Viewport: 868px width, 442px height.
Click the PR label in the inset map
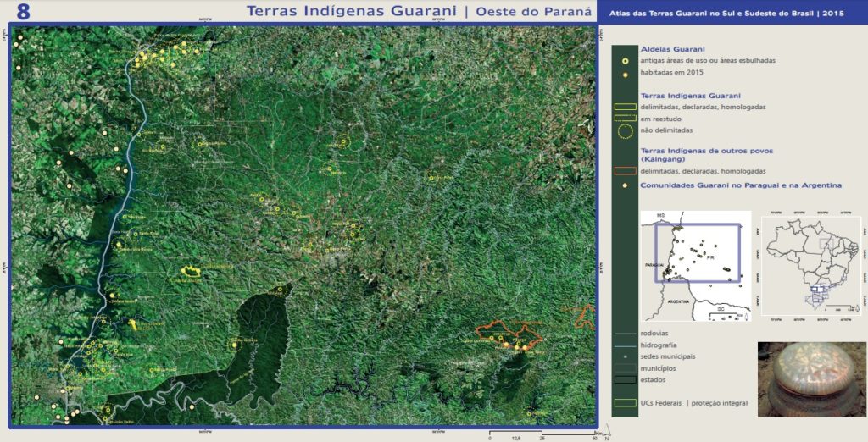710,257
